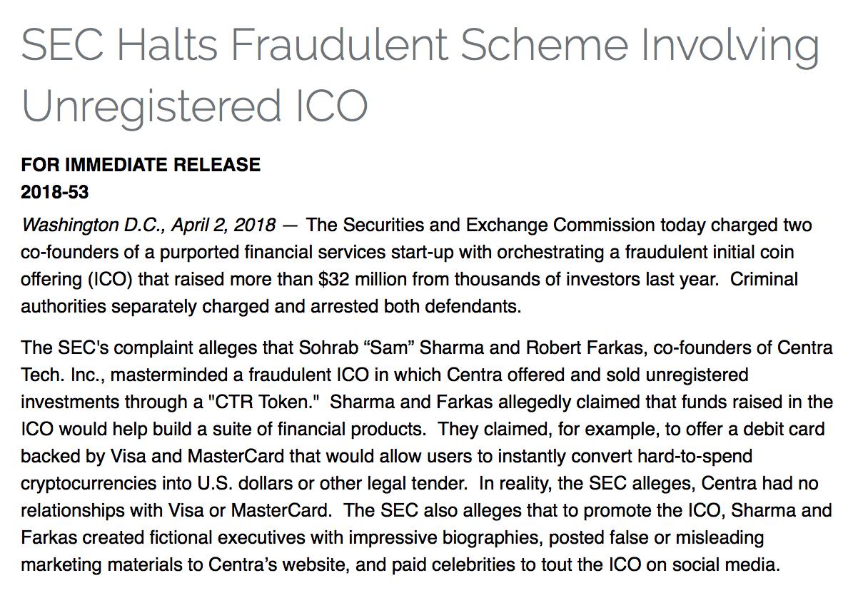Click the "Unregistered ICO" headline line
868x598 pixels.
(195, 106)
